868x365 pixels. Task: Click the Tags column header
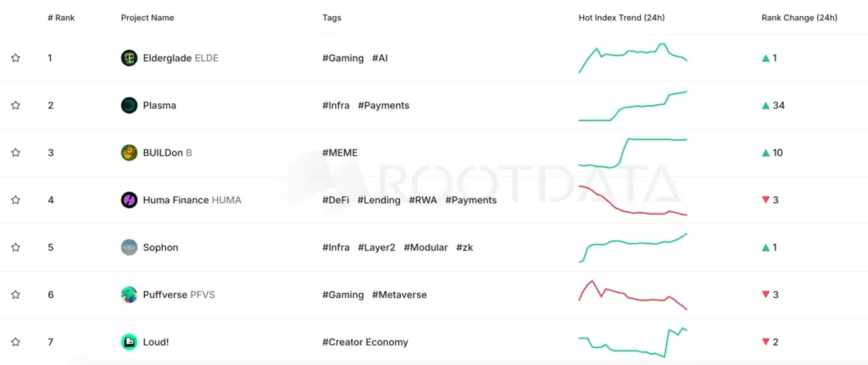point(331,18)
